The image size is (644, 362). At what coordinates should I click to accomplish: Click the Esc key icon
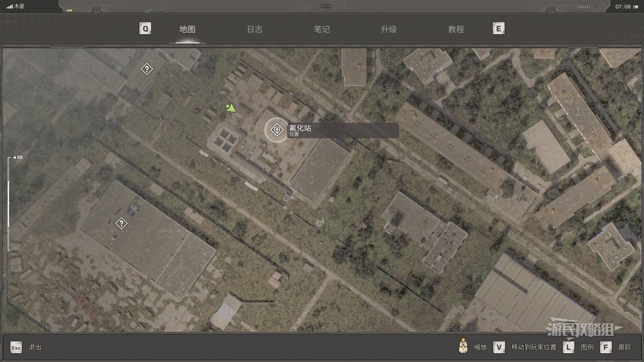[16, 347]
